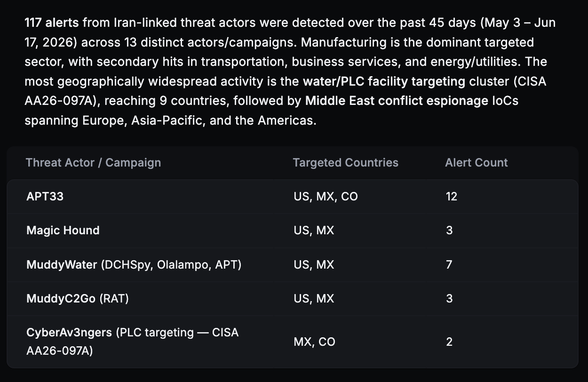Image resolution: width=588 pixels, height=382 pixels.
Task: Click the MX, CO countries cell
Action: [314, 342]
